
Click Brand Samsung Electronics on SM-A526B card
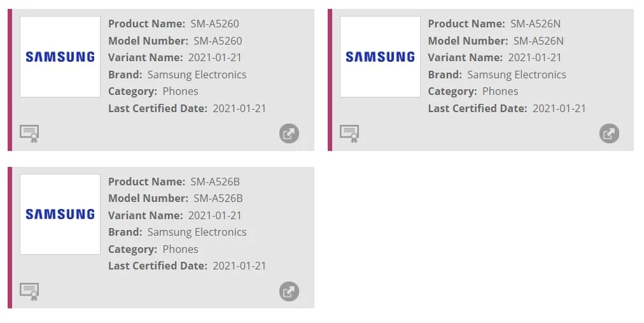[197, 232]
